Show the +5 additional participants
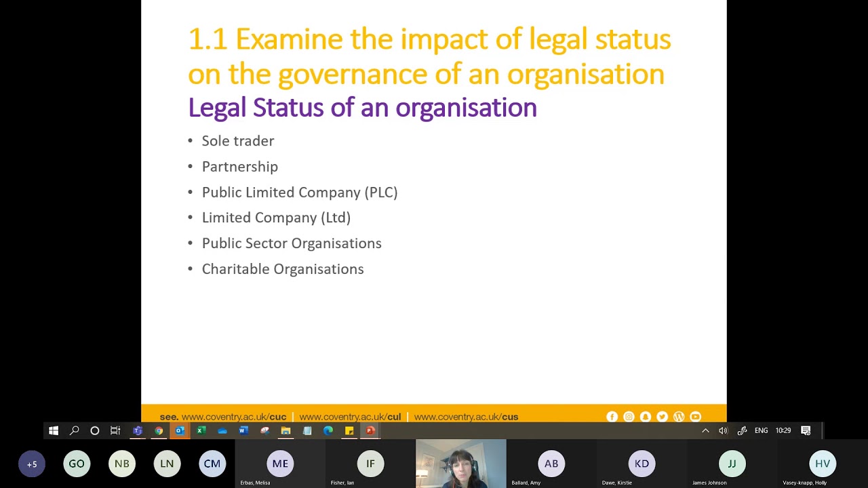The image size is (868, 488). coord(32,464)
